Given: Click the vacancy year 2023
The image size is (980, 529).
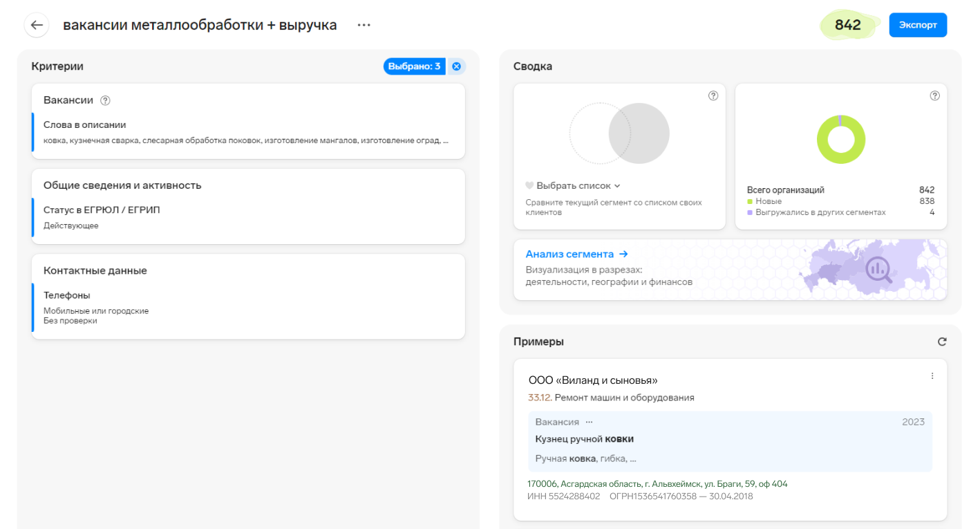Looking at the screenshot, I should [913, 422].
